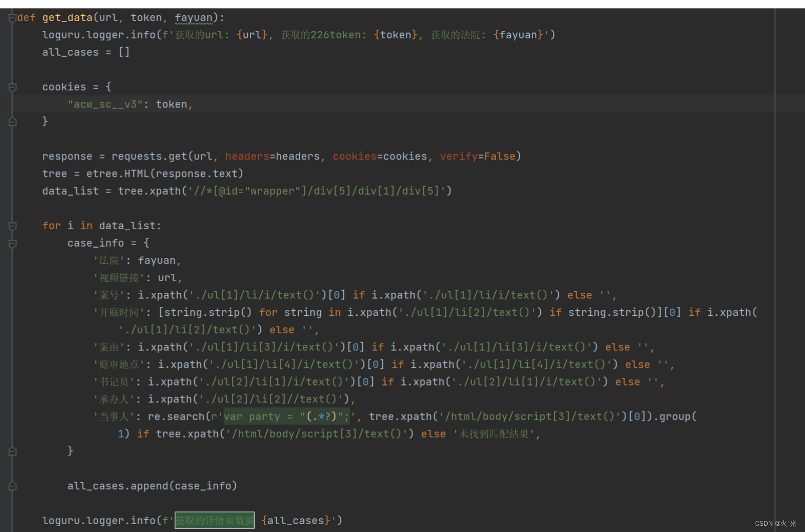Click the '书记员' dictionary key
Viewport: 805px width, 532px height.
tap(114, 382)
